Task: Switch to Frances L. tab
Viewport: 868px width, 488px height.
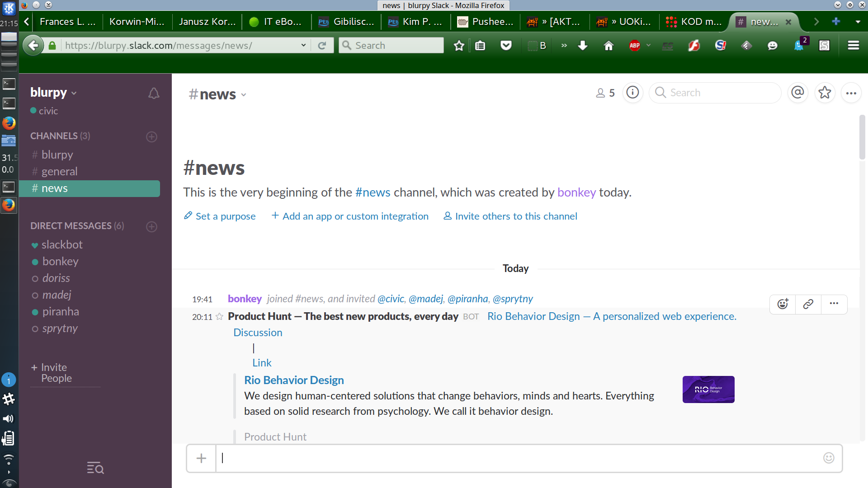Action: (x=68, y=21)
